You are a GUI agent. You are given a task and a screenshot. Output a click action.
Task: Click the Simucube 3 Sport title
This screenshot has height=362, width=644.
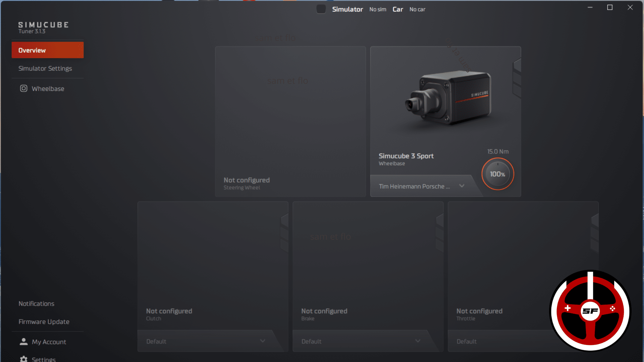[x=406, y=156]
